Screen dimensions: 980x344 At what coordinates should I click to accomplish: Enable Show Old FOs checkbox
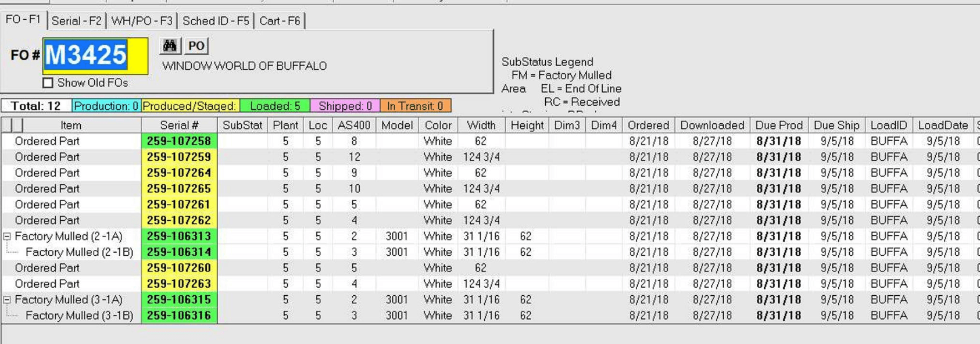pos(48,83)
